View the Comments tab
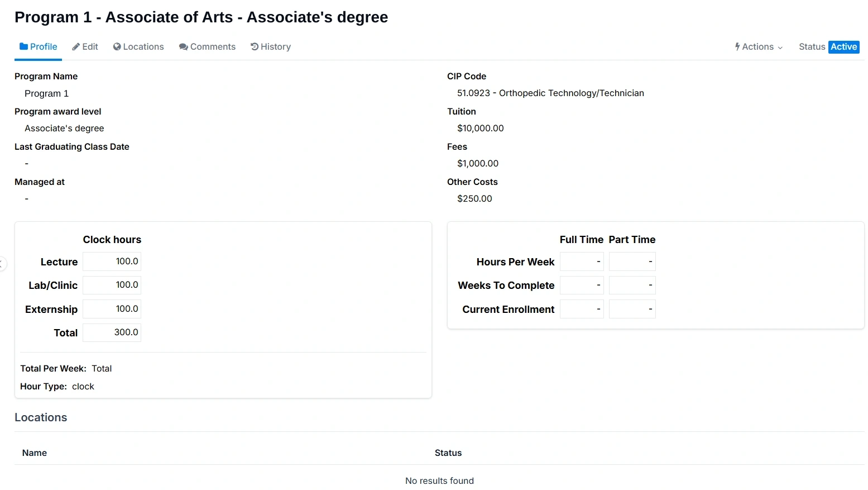868x490 pixels. point(207,47)
